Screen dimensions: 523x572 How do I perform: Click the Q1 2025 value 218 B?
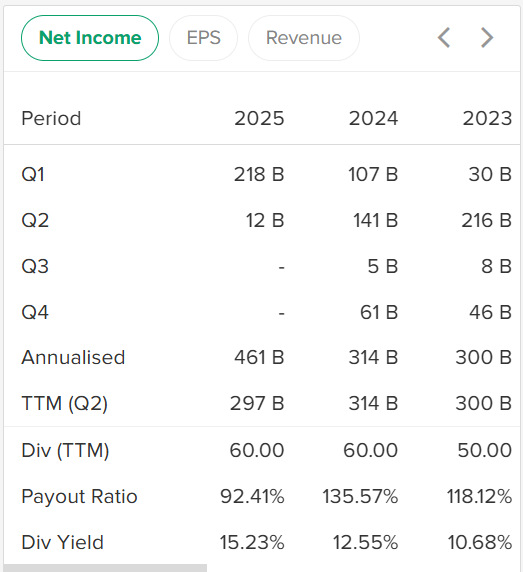click(259, 174)
